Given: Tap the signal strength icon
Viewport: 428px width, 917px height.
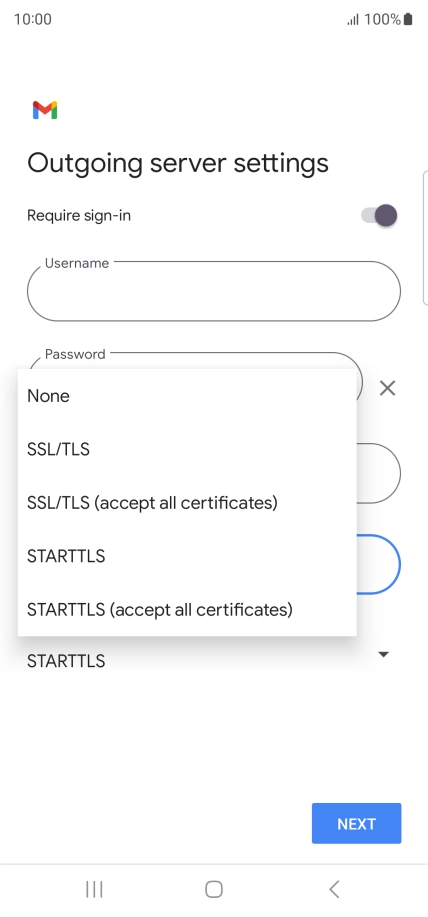Looking at the screenshot, I should click(x=353, y=20).
